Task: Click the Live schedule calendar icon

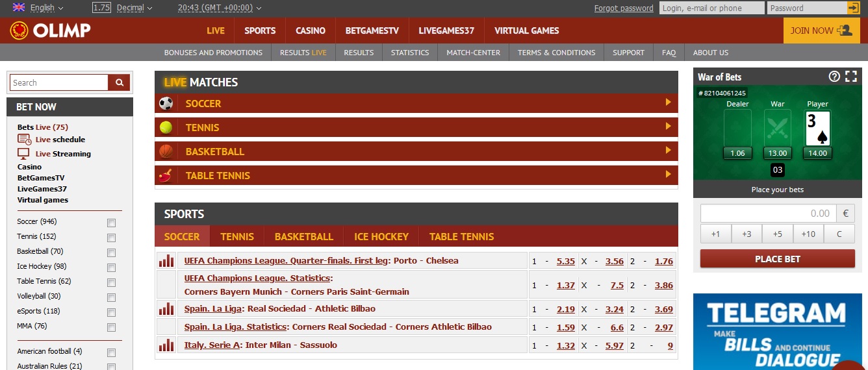Action: click(x=24, y=139)
